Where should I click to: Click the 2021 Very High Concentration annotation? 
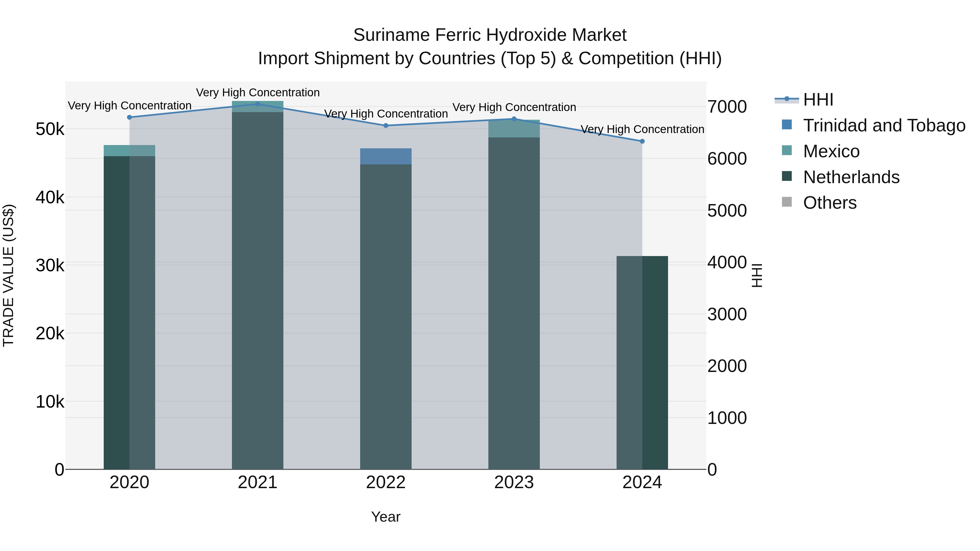click(x=258, y=93)
